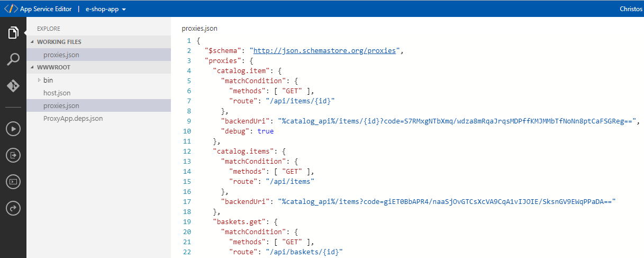This screenshot has width=644, height=258.
Task: Click the Christos user account name
Action: [631, 9]
